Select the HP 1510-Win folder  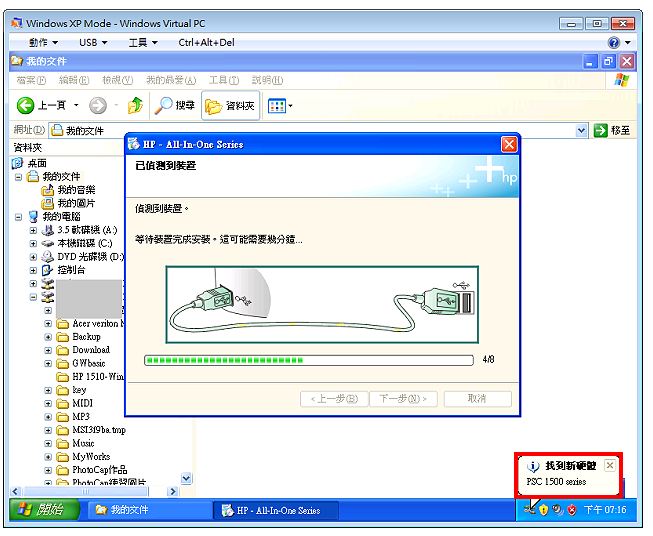pyautogui.click(x=98, y=376)
